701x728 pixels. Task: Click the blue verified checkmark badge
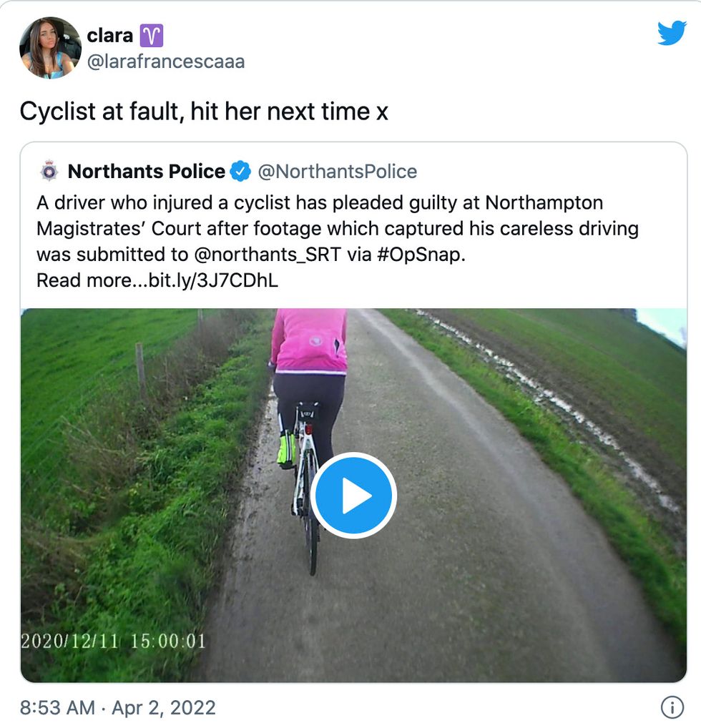240,172
